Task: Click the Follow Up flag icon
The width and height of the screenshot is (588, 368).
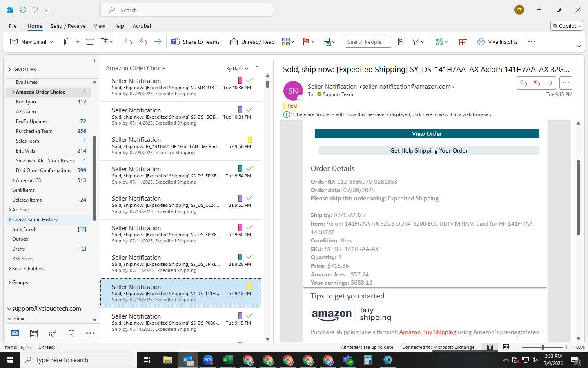Action: (x=306, y=42)
